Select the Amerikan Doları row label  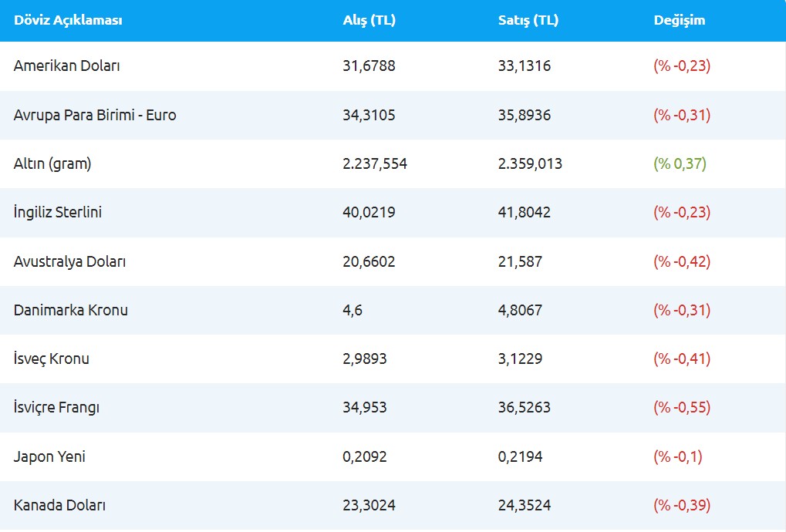click(67, 66)
